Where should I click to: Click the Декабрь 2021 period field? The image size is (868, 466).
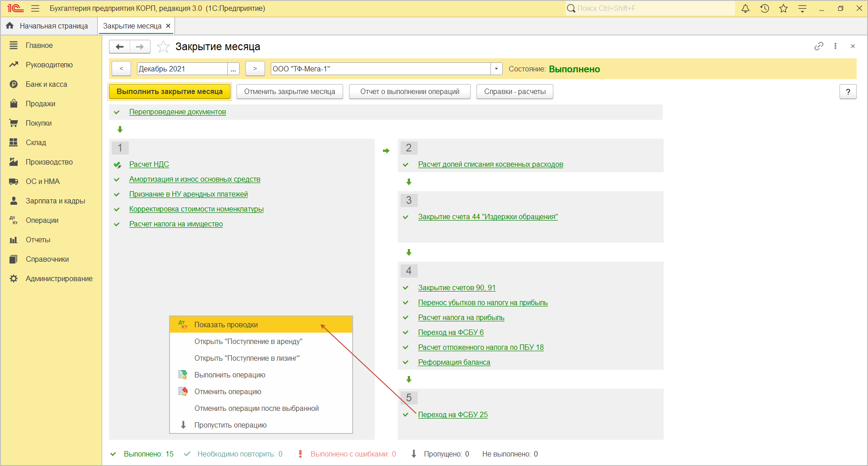[x=182, y=69]
